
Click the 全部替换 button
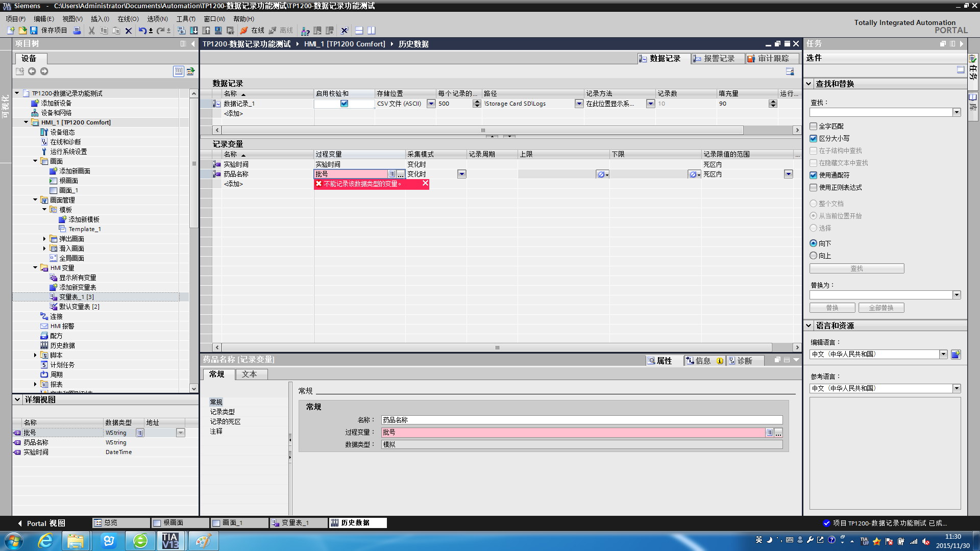(x=881, y=308)
